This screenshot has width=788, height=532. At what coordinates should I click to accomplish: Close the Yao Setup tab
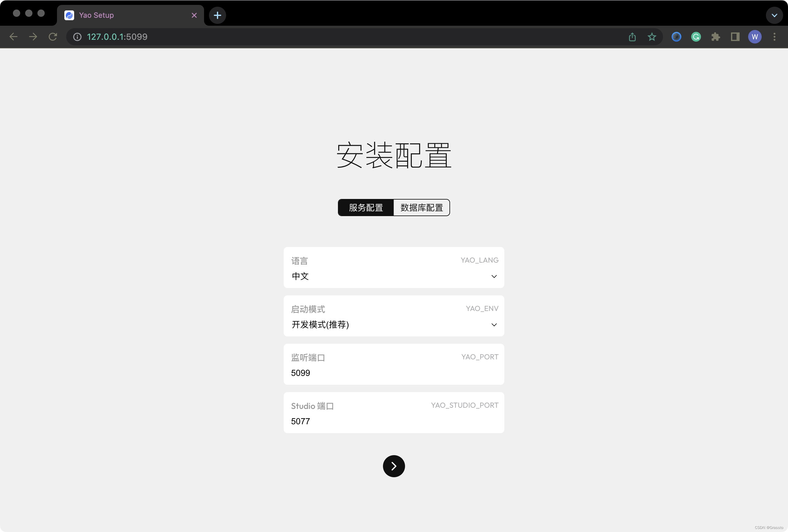click(x=194, y=15)
